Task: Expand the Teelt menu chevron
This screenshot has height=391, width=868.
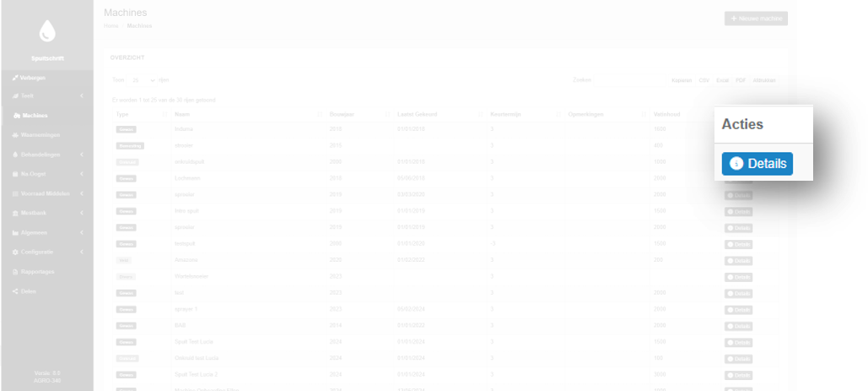Action: tap(82, 95)
